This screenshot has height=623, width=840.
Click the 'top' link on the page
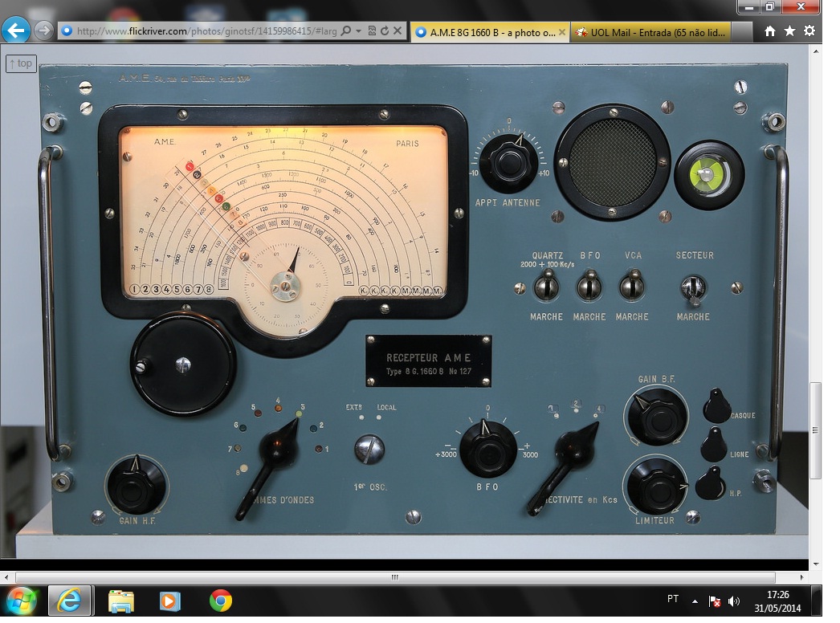[21, 63]
